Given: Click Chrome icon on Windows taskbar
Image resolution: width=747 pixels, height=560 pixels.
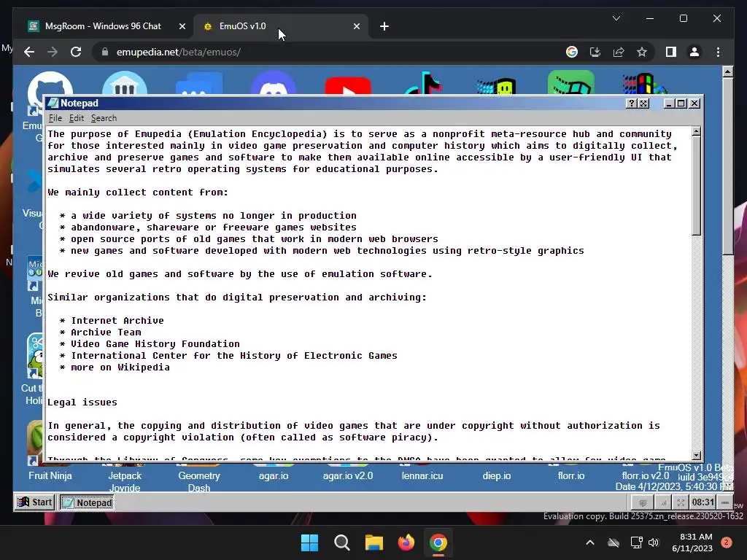Looking at the screenshot, I should [x=438, y=542].
